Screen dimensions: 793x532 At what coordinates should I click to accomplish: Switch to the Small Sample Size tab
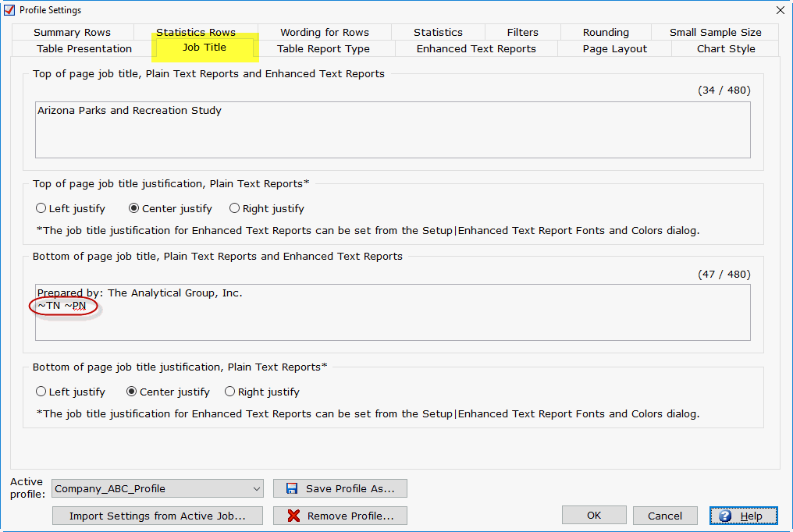[715, 33]
